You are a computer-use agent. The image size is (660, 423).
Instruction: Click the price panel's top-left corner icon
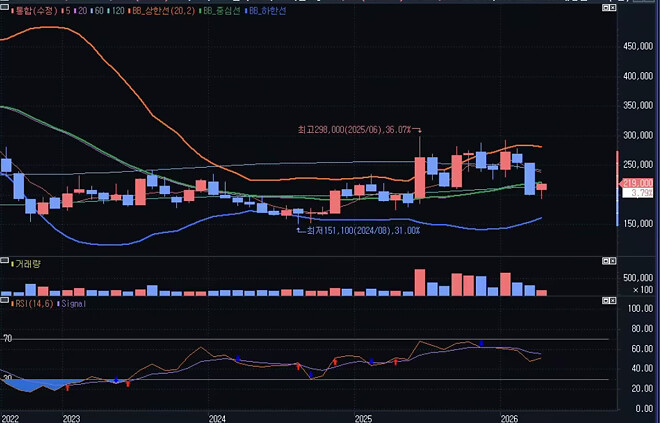click(x=4, y=9)
